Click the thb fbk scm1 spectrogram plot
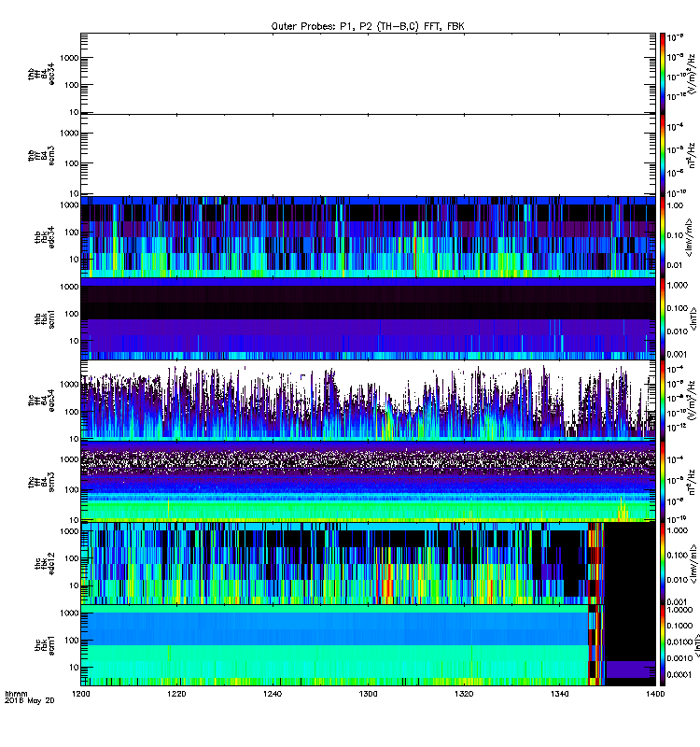Image resolution: width=700 pixels, height=747 pixels. point(368,319)
